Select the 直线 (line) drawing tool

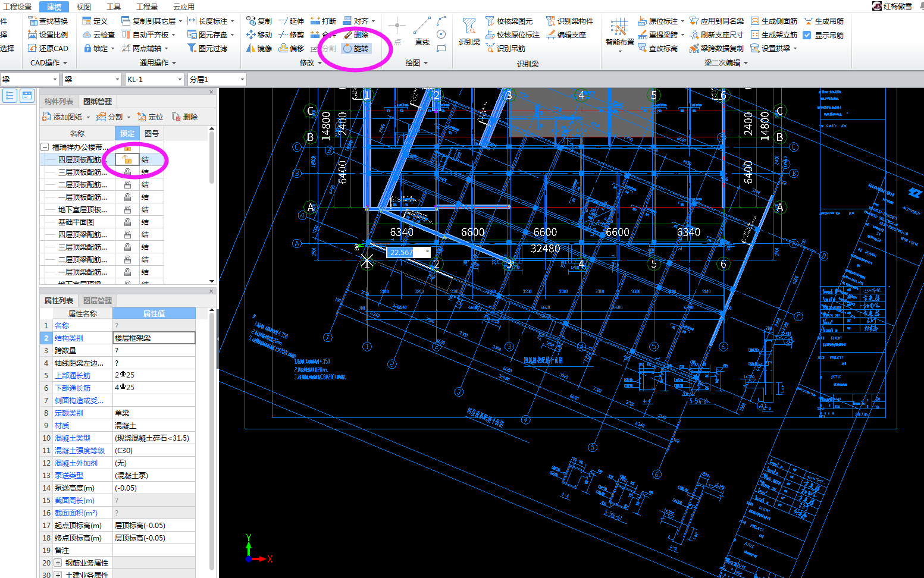pos(422,32)
